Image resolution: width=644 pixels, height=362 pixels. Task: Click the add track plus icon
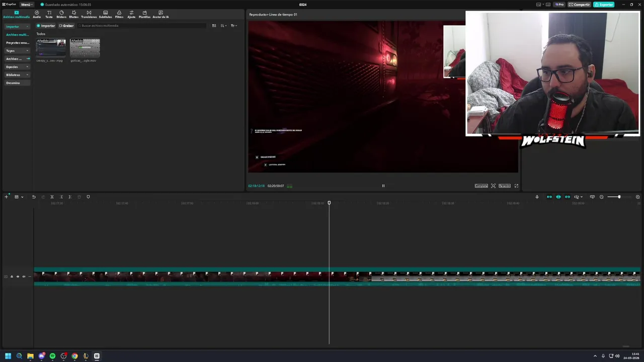(x=6, y=197)
